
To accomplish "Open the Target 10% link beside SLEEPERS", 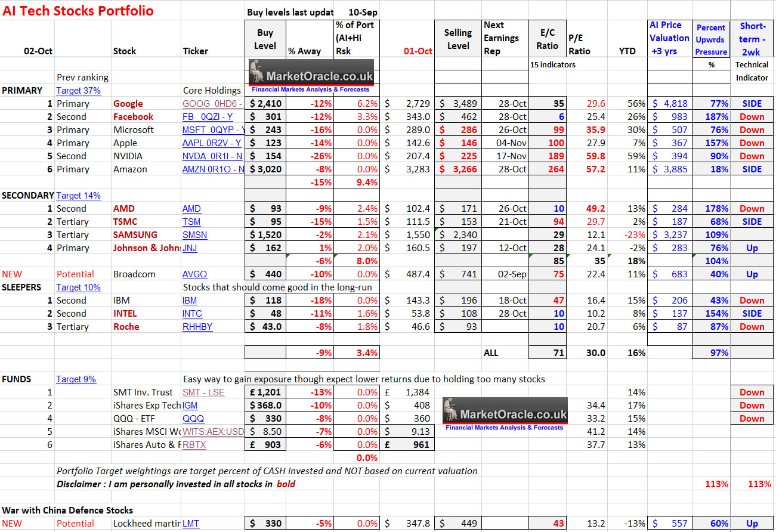I will click(79, 287).
